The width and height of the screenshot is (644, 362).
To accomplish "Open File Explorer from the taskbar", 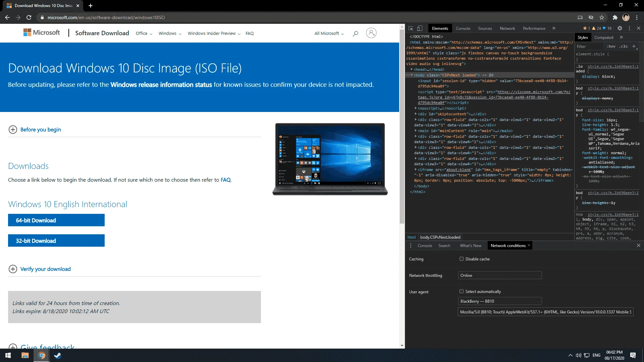I will click(25, 355).
